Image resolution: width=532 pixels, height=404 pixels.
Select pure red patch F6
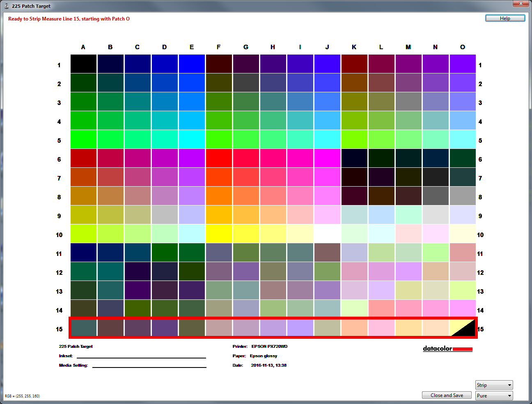pos(219,158)
